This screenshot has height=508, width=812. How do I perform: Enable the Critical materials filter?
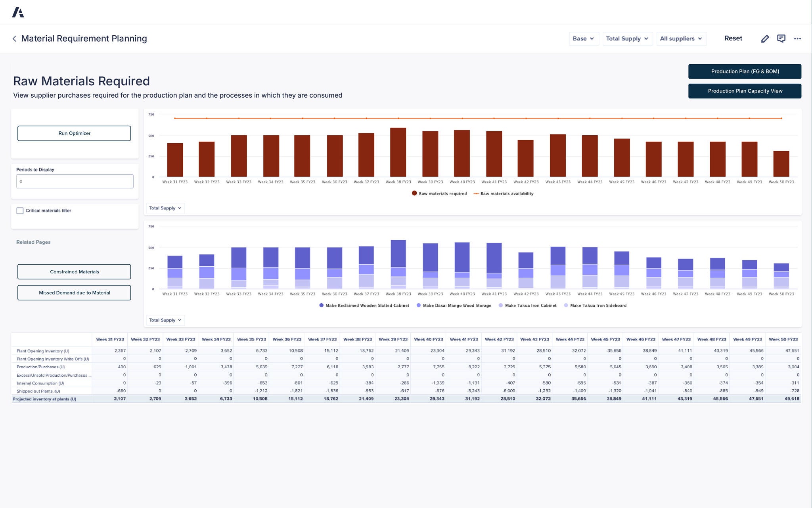click(20, 211)
